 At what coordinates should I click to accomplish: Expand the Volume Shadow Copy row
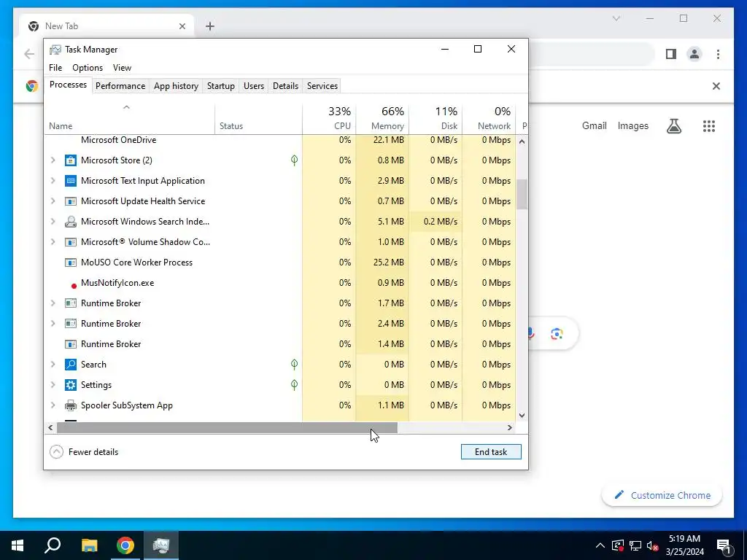click(53, 242)
